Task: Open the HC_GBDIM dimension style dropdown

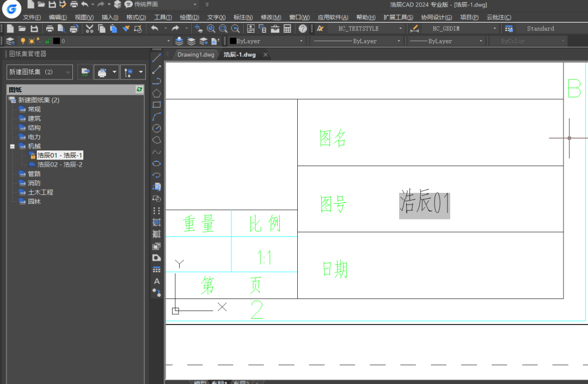Action: pos(460,28)
